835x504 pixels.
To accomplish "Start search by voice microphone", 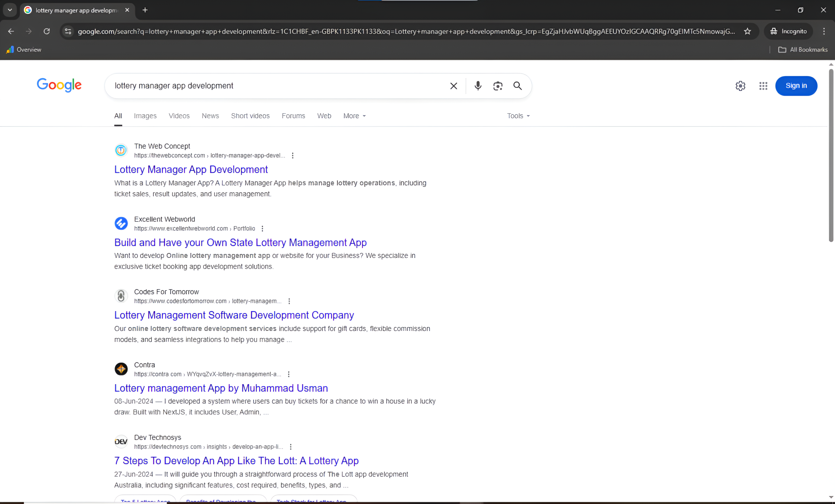I will [x=478, y=86].
